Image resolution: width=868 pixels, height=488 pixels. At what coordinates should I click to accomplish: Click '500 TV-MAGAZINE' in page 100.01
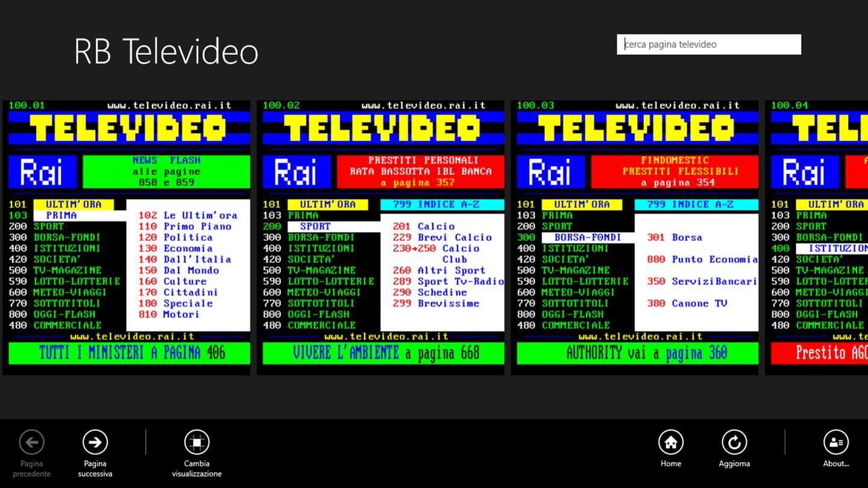coord(55,271)
